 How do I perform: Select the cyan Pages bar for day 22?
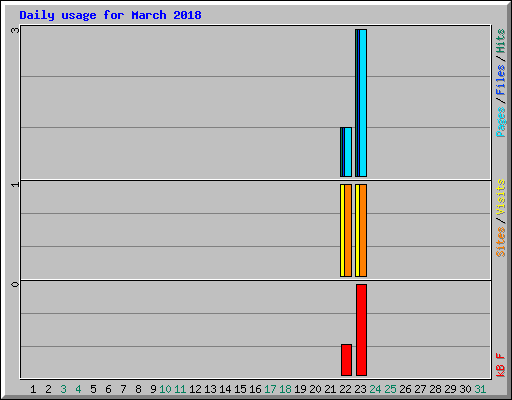(x=348, y=152)
